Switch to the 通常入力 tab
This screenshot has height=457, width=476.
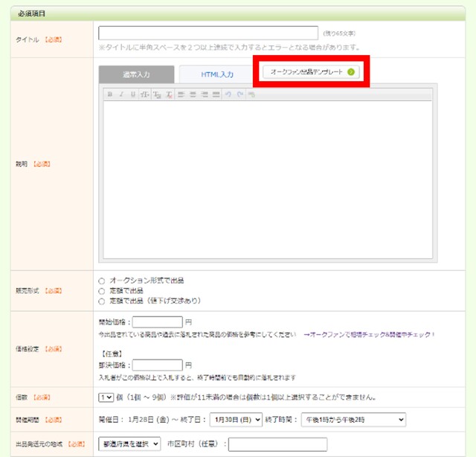tap(136, 74)
